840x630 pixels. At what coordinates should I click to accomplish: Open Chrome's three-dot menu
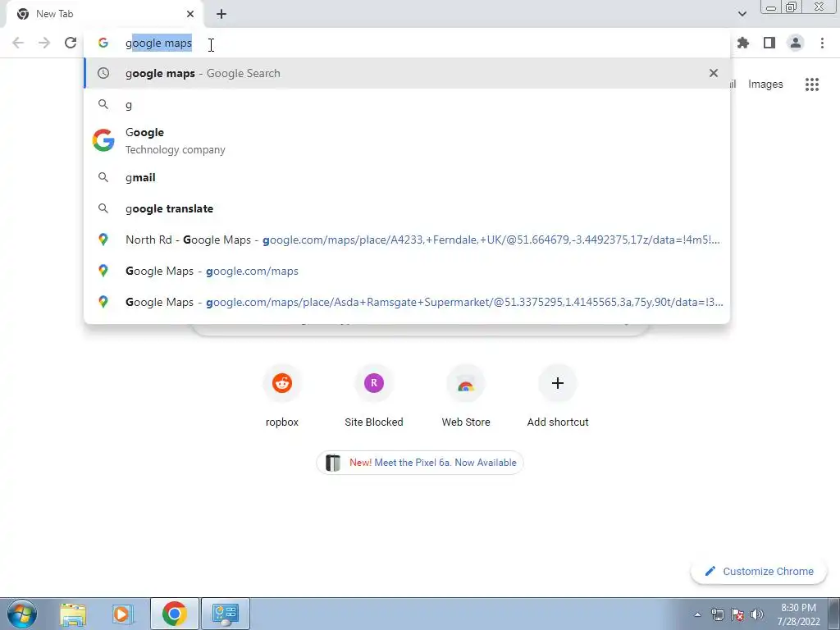click(x=822, y=43)
